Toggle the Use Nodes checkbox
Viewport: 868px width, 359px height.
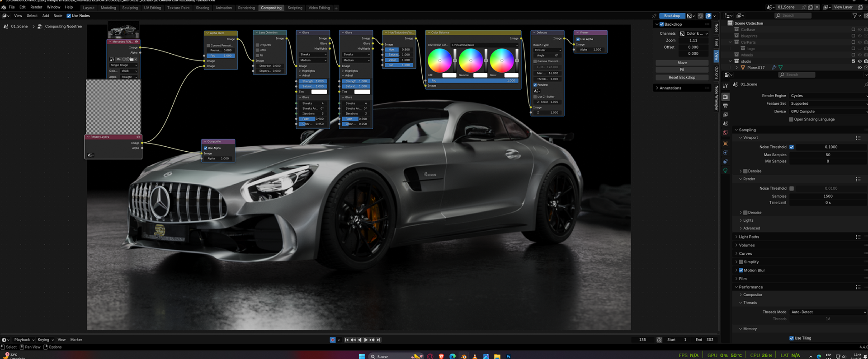(x=69, y=16)
